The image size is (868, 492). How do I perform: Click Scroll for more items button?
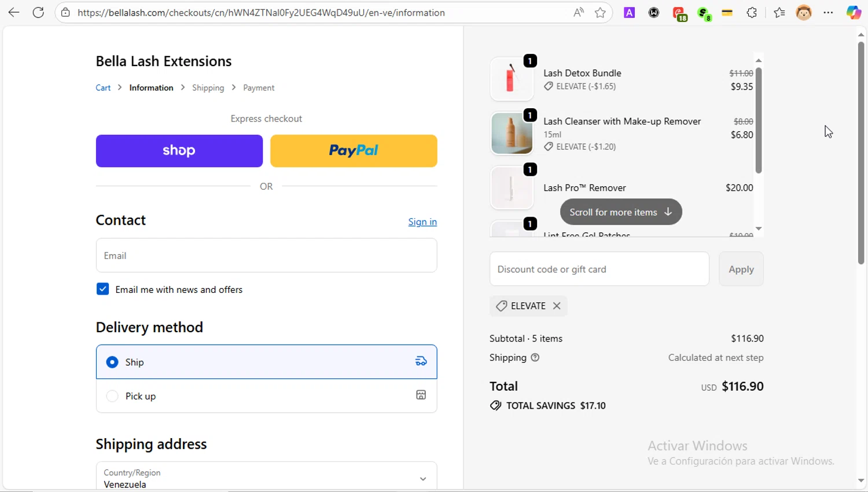tap(621, 212)
